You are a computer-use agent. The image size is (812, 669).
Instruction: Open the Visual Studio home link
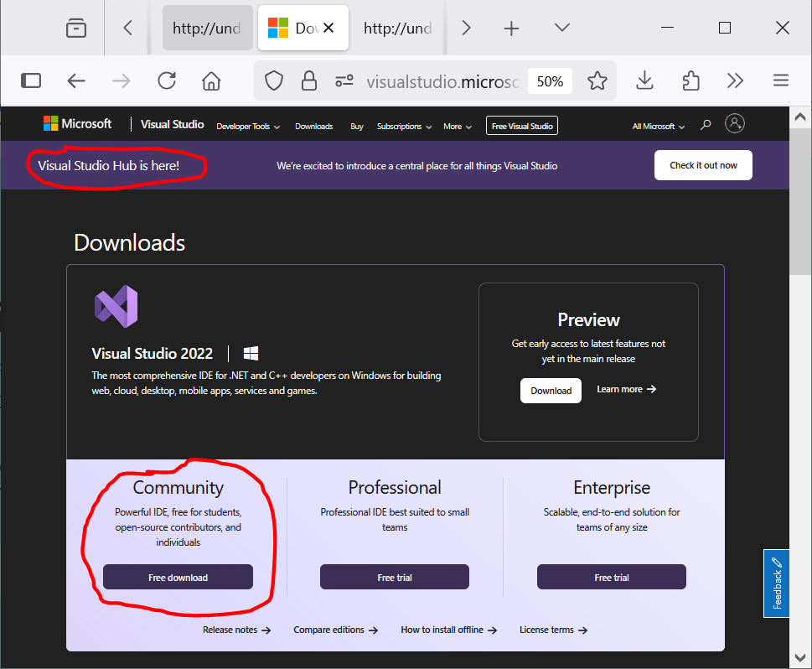(173, 124)
